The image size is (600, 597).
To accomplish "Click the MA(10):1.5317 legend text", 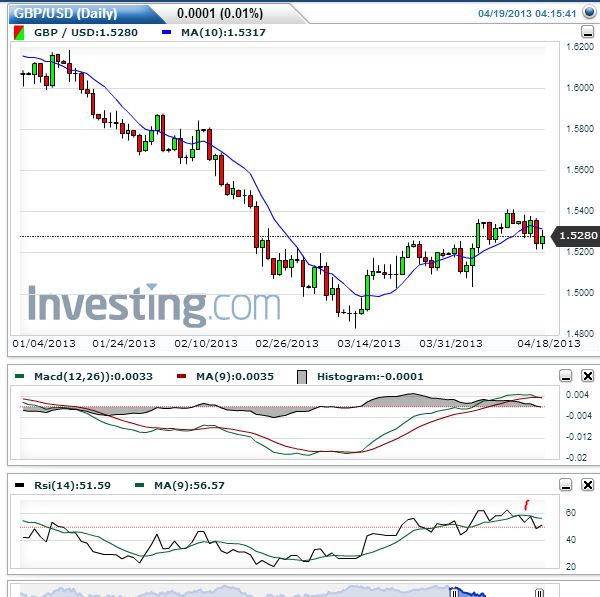I will (223, 33).
